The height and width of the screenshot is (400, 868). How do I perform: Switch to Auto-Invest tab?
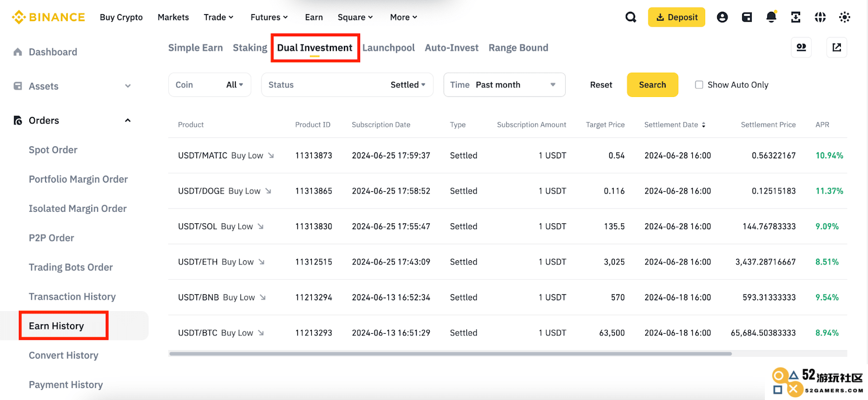pos(451,48)
